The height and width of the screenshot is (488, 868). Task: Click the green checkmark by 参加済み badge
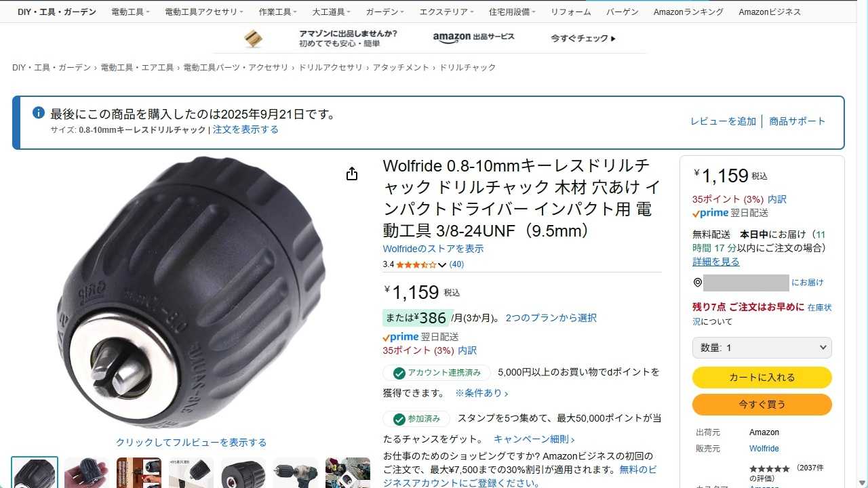399,419
